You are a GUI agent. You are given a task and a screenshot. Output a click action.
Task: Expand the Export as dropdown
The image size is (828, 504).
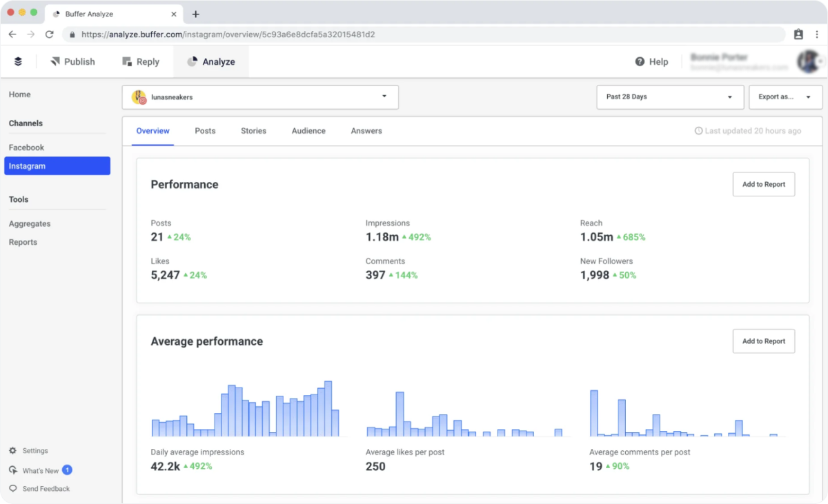point(785,97)
